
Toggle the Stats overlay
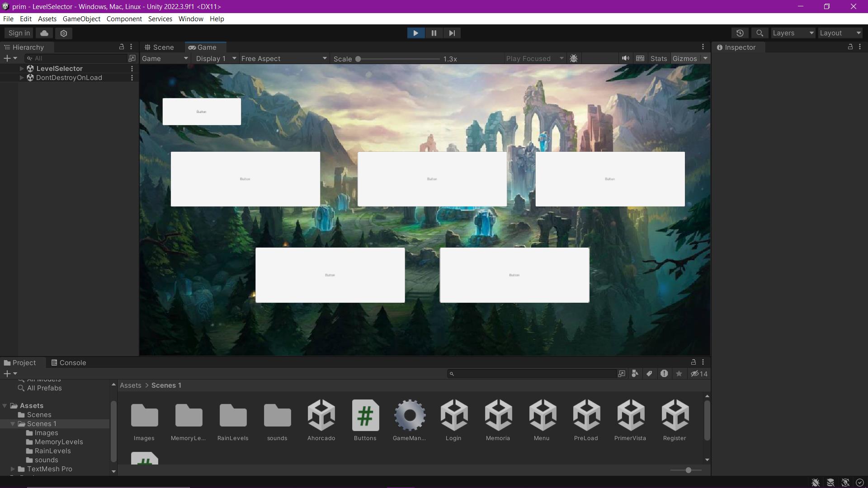point(658,59)
